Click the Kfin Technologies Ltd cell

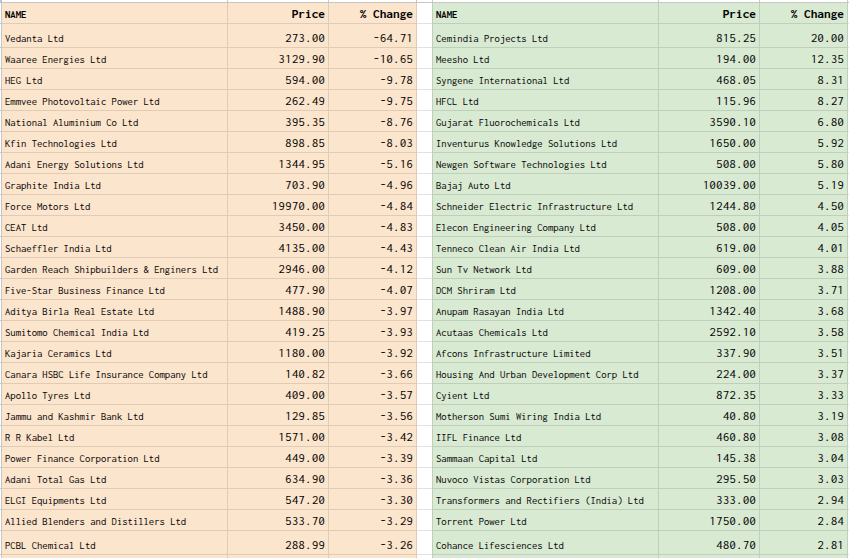(x=114, y=143)
